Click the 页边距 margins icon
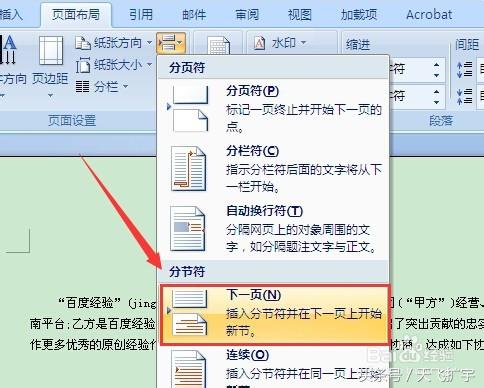This screenshot has height=388, width=484. [x=51, y=51]
